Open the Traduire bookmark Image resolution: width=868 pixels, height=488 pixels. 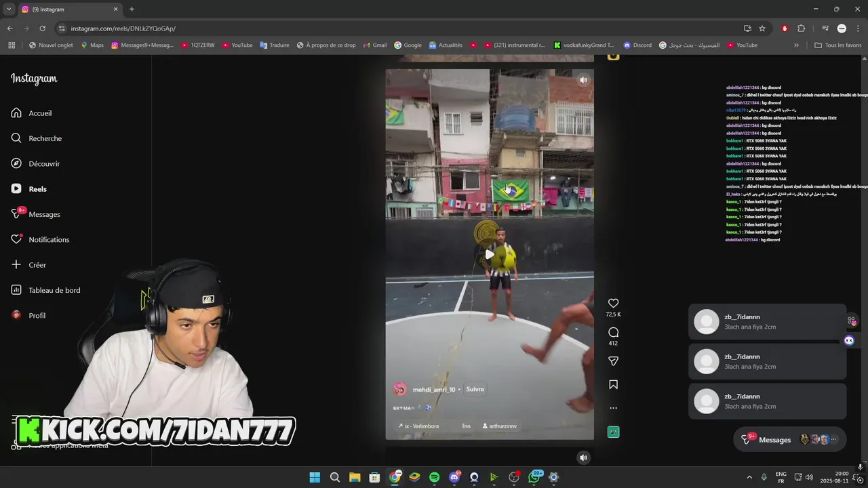tap(274, 45)
